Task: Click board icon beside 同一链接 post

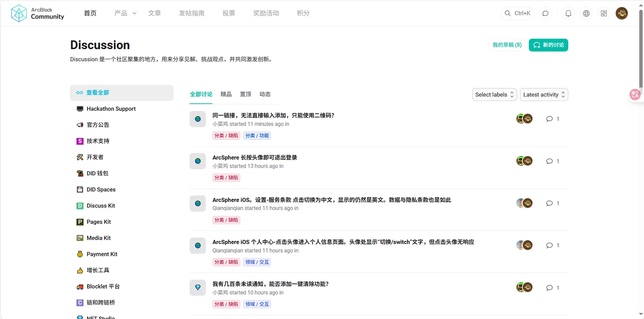Action: tap(198, 119)
